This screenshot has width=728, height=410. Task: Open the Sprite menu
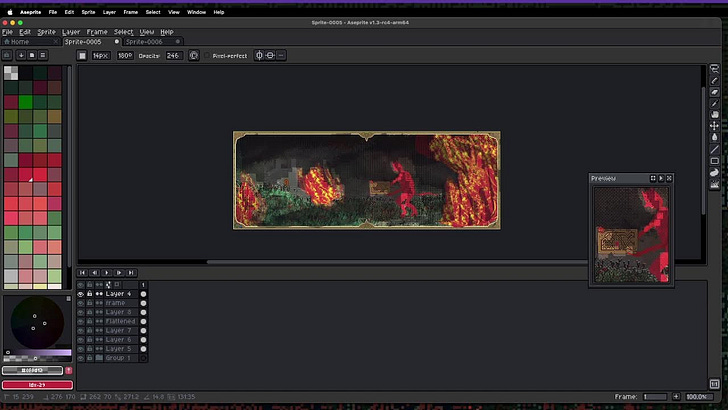pos(46,32)
